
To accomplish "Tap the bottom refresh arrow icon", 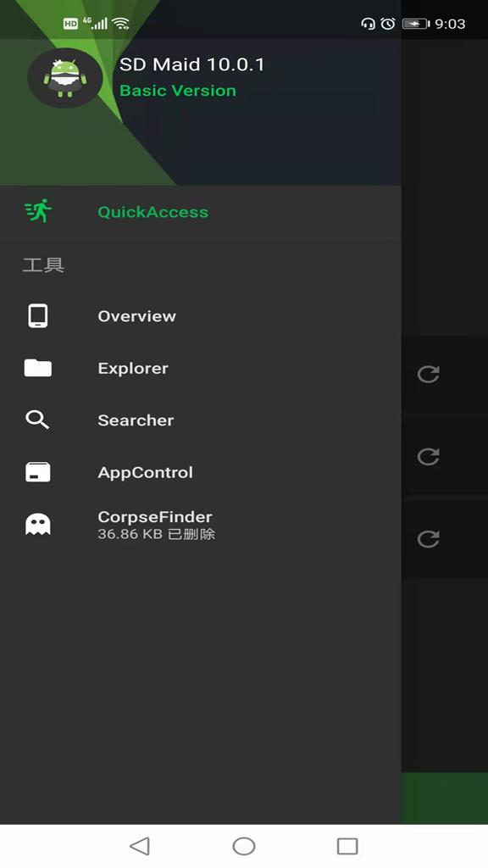I will click(x=428, y=539).
